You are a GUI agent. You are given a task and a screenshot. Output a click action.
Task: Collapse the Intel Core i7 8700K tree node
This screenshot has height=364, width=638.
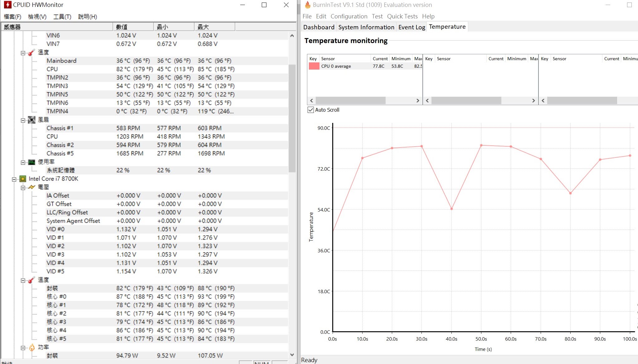(14, 179)
